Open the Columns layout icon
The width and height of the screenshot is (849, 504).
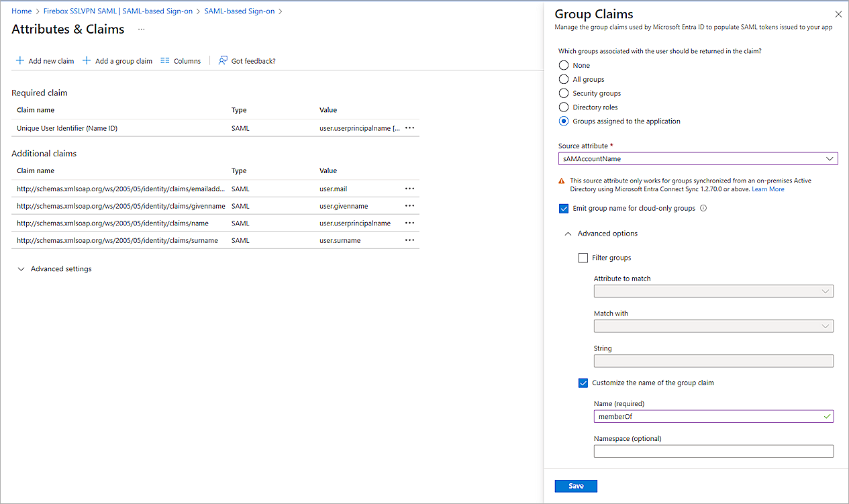click(165, 61)
